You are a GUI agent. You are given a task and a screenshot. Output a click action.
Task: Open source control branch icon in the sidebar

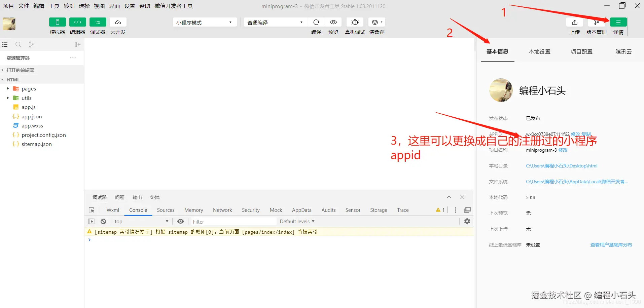pyautogui.click(x=32, y=44)
